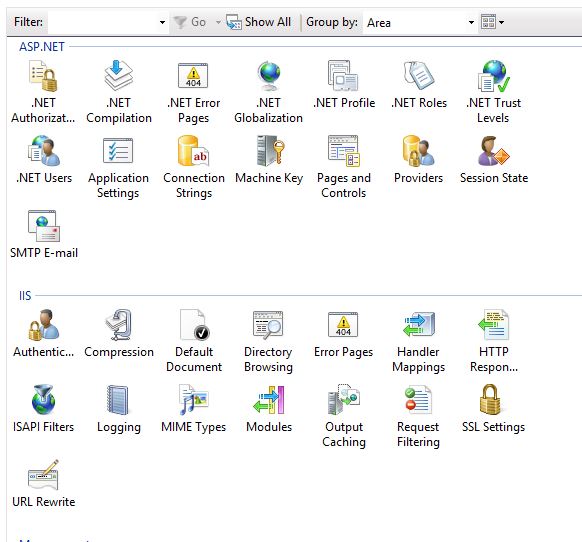
Task: Select the SMTP E-mail icon
Action: pos(44,226)
